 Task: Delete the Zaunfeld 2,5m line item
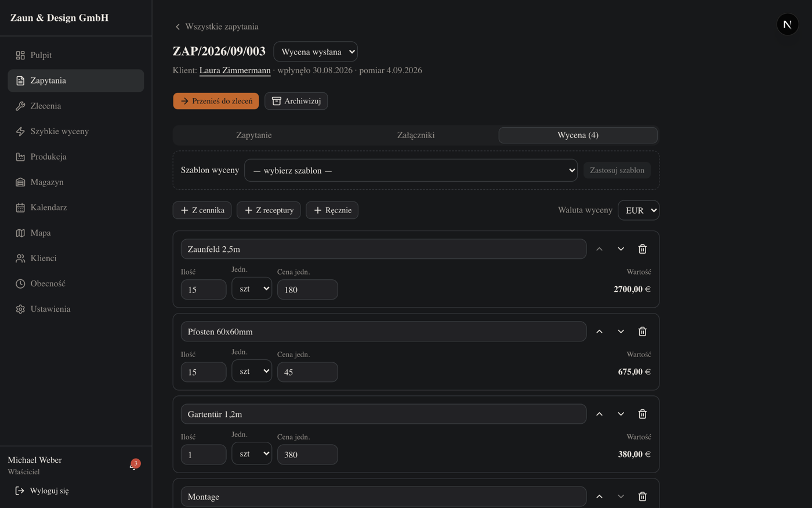coord(643,249)
